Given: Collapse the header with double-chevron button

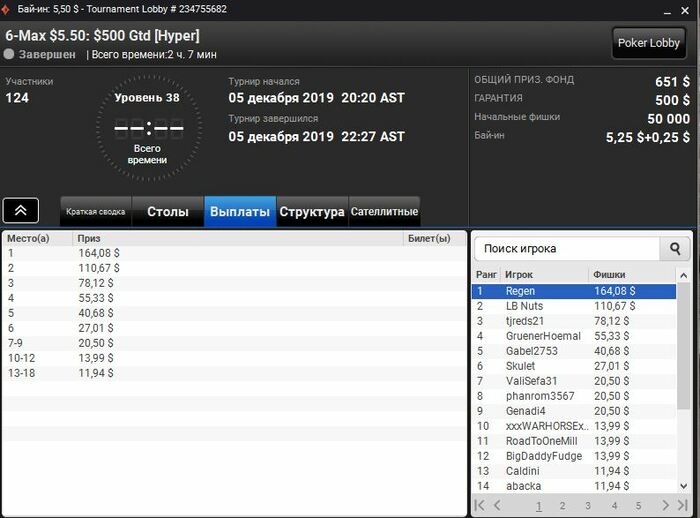Looking at the screenshot, I should (x=21, y=210).
